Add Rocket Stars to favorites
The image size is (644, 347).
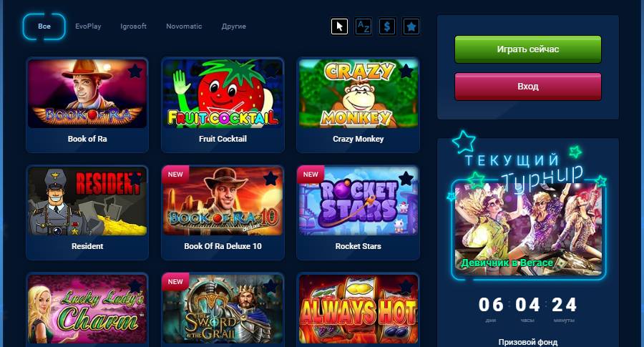tap(406, 179)
